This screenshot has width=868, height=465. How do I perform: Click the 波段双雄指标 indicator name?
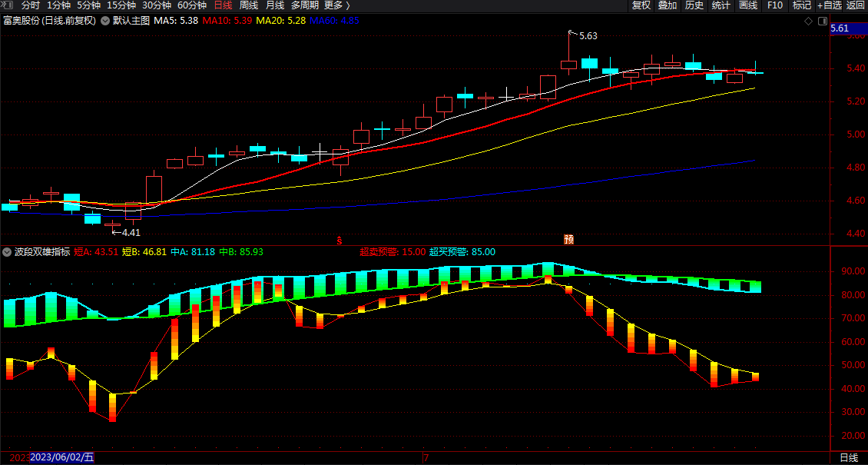click(42, 252)
